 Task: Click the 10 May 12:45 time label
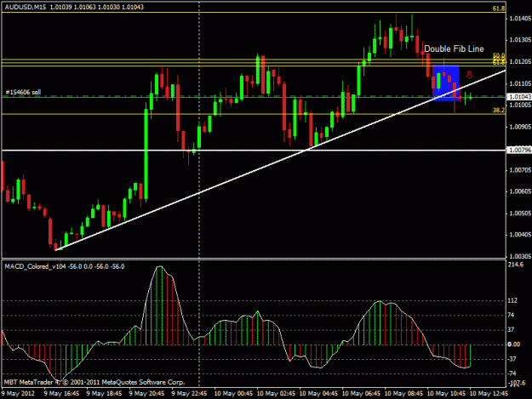point(489,394)
